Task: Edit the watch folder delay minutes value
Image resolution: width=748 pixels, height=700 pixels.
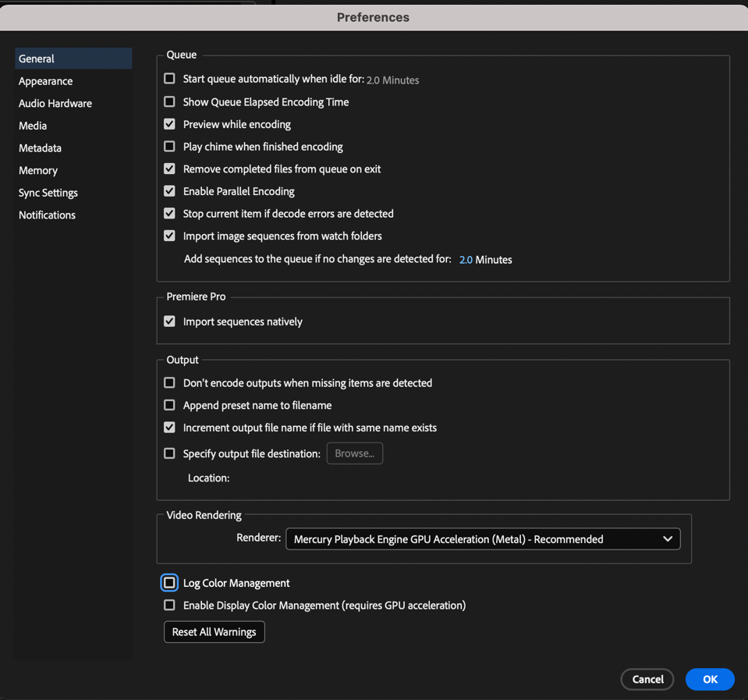Action: click(468, 259)
